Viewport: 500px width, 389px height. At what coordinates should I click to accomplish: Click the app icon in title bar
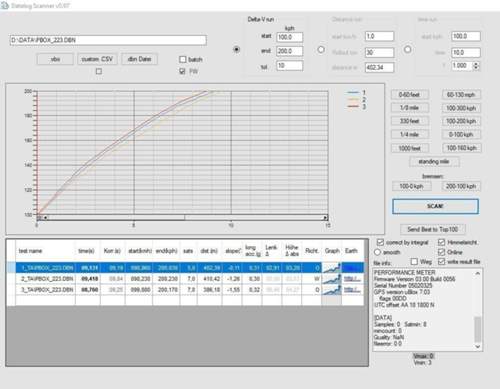tap(5, 6)
